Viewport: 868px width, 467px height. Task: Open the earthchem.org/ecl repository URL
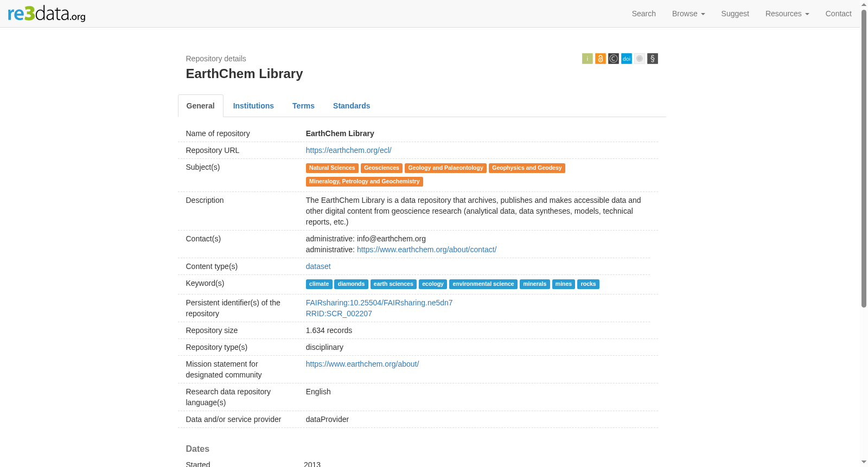coord(348,150)
